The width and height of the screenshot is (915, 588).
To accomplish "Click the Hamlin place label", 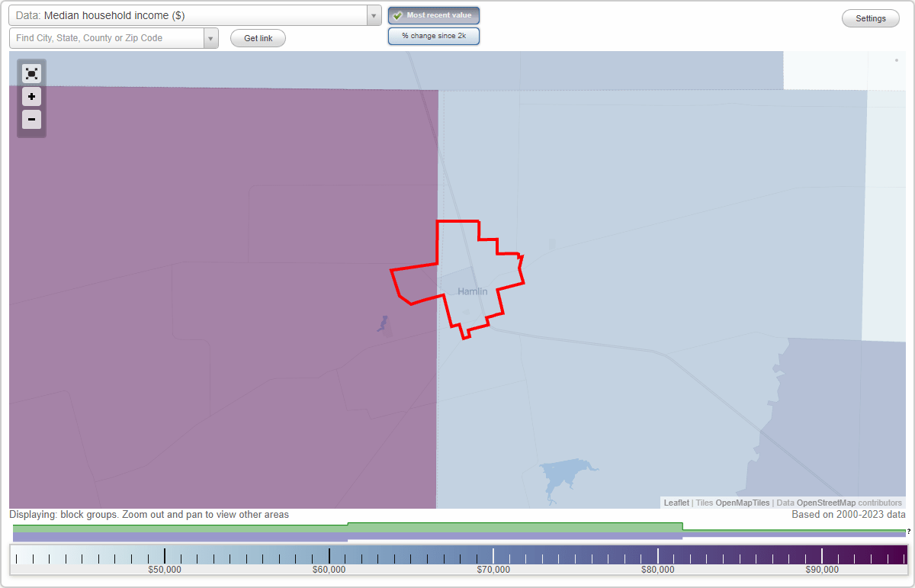I will pyautogui.click(x=472, y=291).
